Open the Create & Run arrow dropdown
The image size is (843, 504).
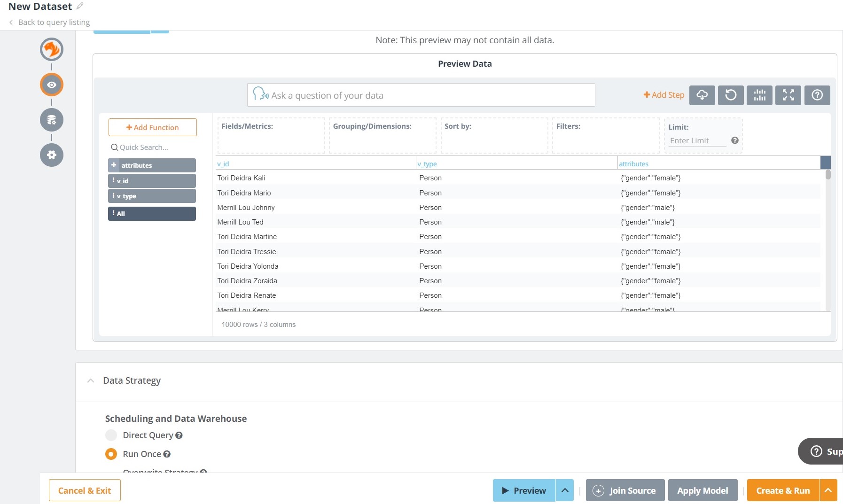click(828, 490)
